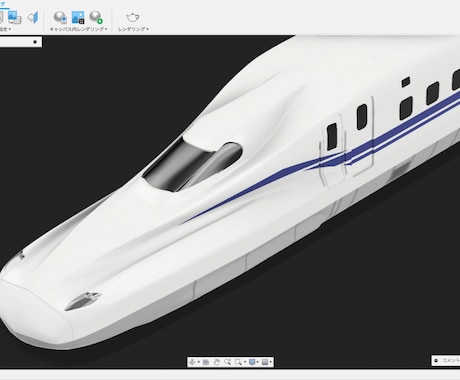460x380 pixels.
Task: Start in-canvas render with green play sphere
Action: tap(96, 17)
